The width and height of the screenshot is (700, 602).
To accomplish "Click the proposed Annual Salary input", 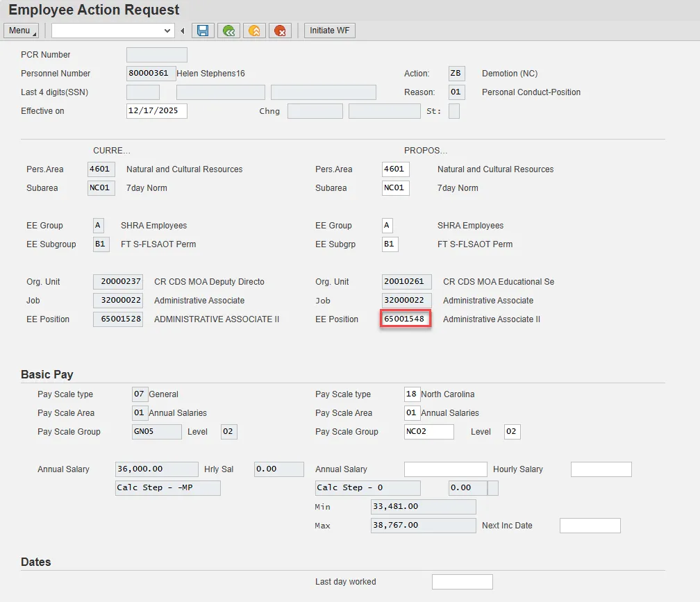I will [x=445, y=469].
